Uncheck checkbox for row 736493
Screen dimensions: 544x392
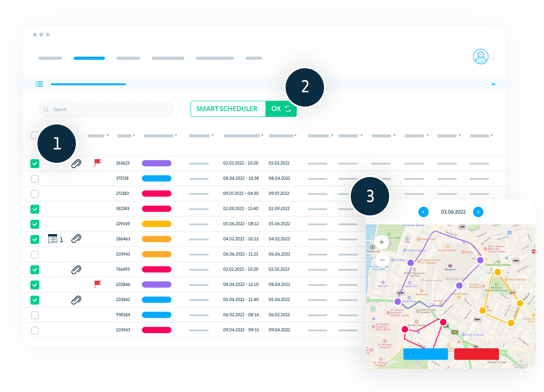pos(35,269)
